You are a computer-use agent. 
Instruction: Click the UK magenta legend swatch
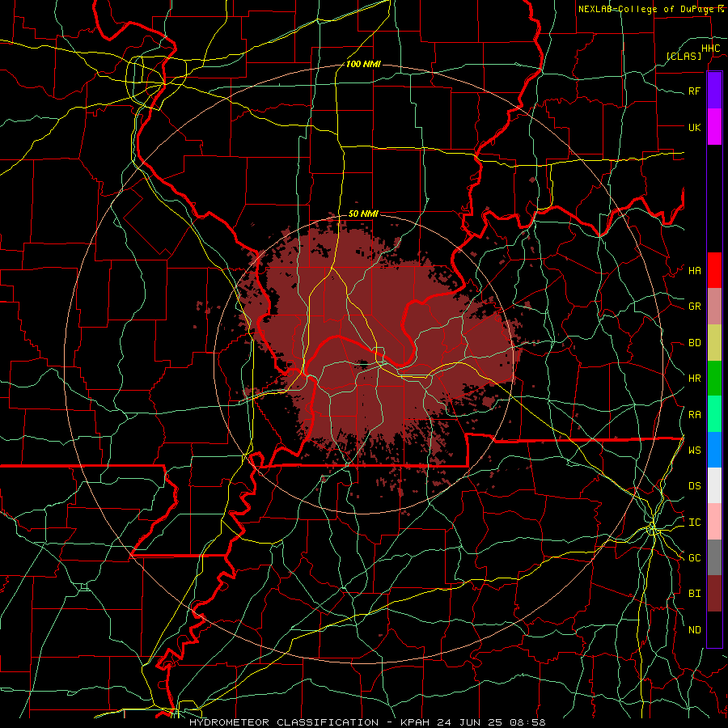[x=714, y=127]
